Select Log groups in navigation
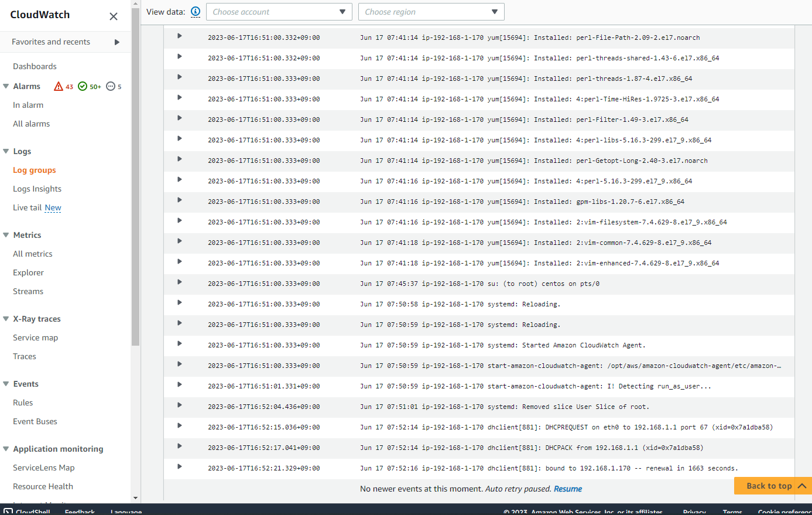This screenshot has width=812, height=515. 35,170
